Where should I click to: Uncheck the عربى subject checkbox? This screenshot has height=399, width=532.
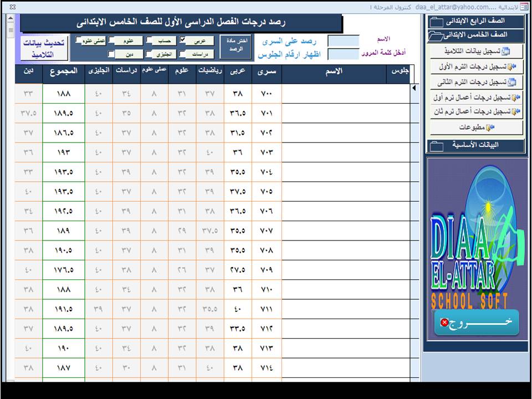point(183,40)
